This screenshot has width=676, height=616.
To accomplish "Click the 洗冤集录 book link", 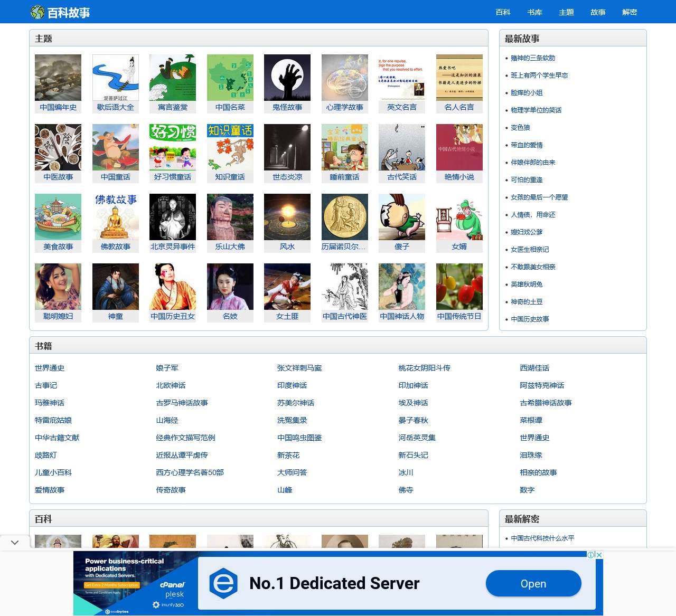I will click(292, 420).
